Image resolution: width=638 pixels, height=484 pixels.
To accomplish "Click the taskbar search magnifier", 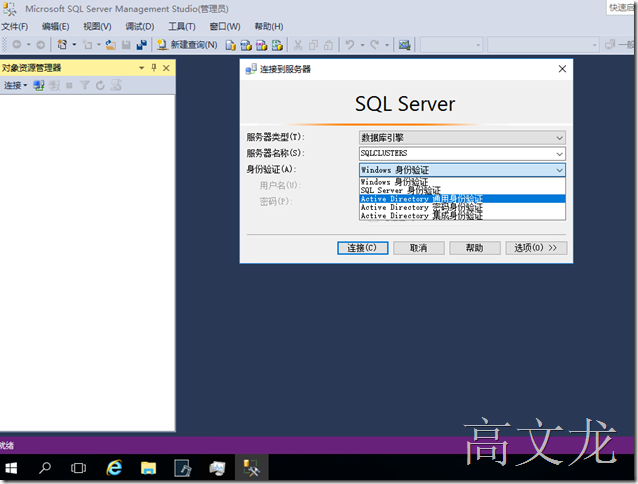I will point(45,469).
